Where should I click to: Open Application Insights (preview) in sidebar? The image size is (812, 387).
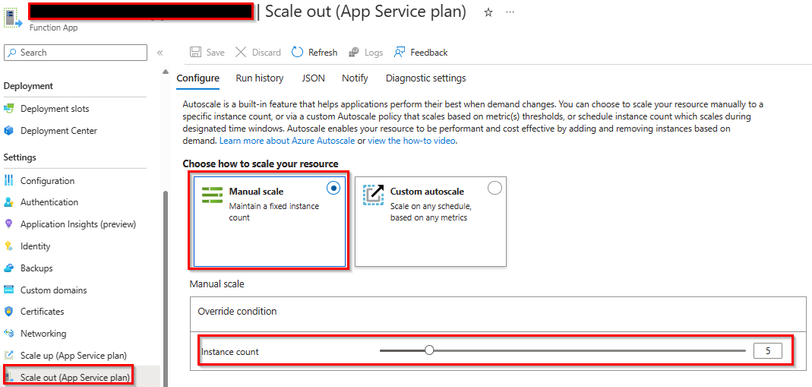[x=78, y=224]
